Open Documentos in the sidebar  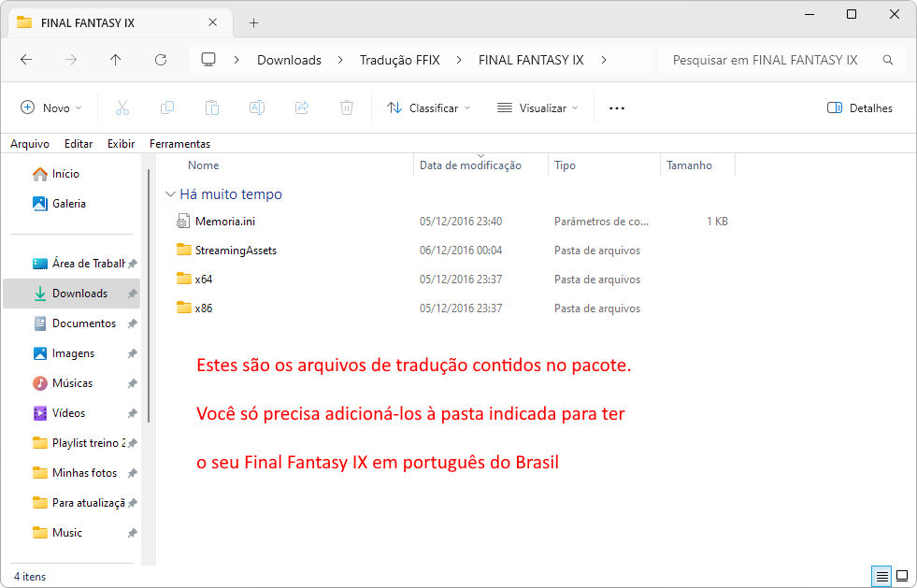[x=75, y=323]
